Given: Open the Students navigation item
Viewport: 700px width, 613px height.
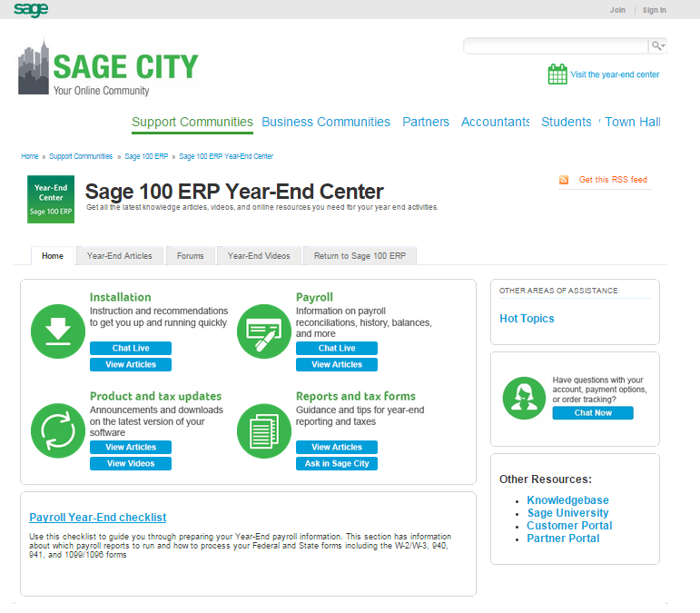Looking at the screenshot, I should 566,122.
